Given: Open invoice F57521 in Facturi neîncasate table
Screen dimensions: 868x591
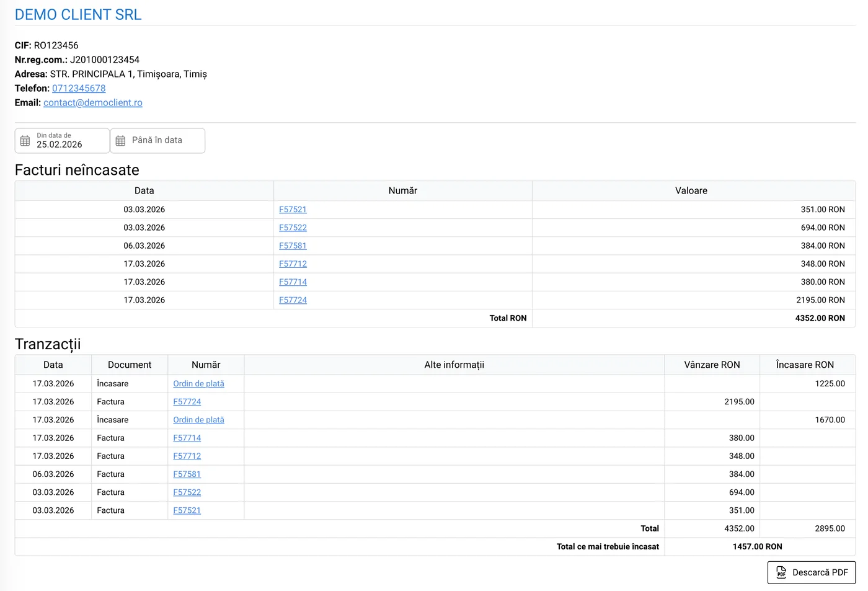Looking at the screenshot, I should point(293,210).
